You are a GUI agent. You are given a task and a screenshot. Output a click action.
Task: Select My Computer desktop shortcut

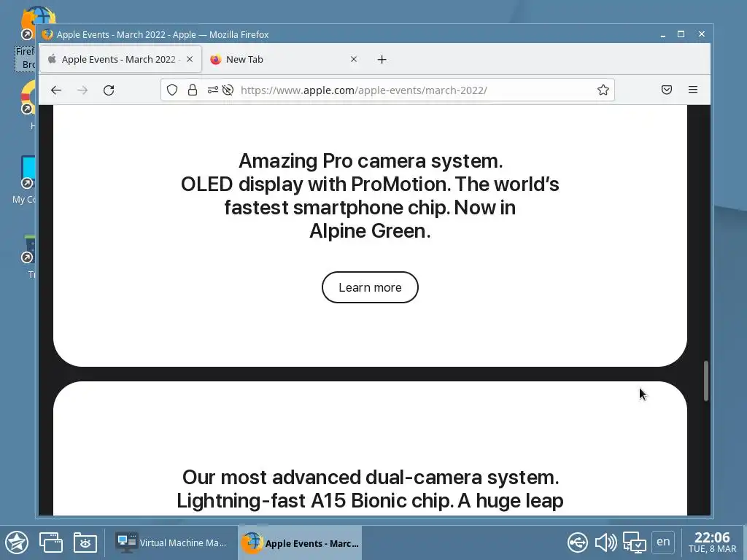[x=25, y=180]
